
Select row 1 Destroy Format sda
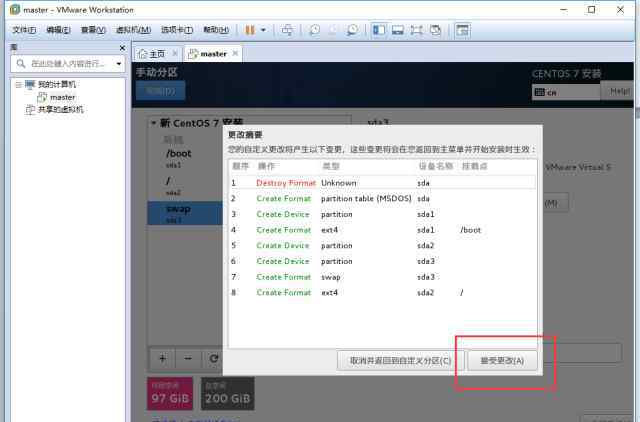(382, 183)
